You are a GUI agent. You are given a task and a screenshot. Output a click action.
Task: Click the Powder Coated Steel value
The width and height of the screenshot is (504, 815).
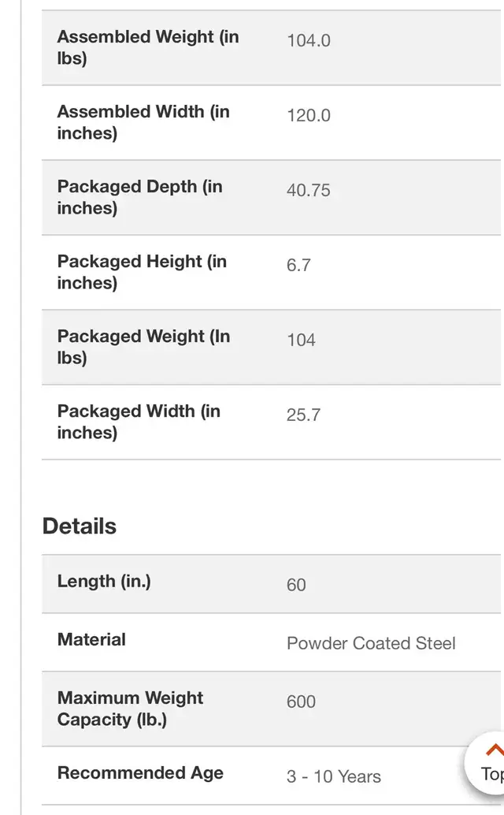click(x=371, y=643)
